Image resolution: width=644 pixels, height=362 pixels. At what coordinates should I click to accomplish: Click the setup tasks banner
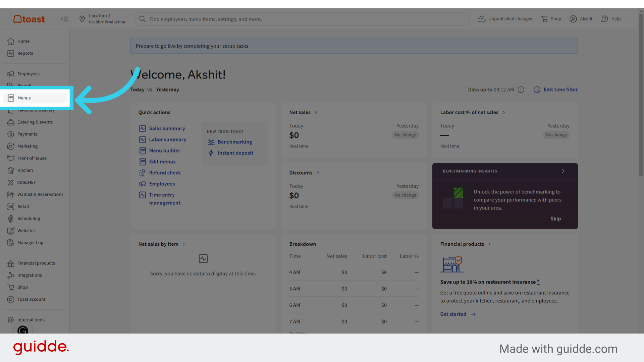[x=354, y=46]
